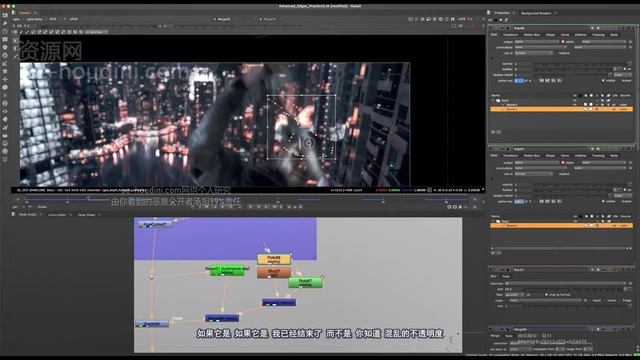Open the output dropdown in Roto8 panel
The image size is (640, 360).
coord(536,42)
